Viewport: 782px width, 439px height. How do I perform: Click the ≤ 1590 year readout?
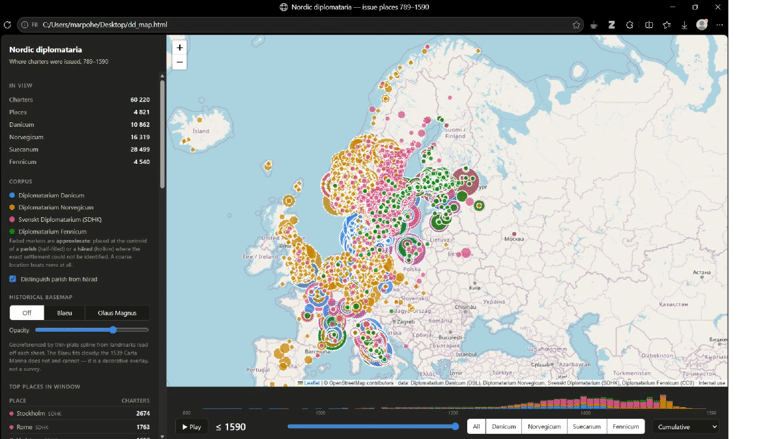pyautogui.click(x=231, y=427)
